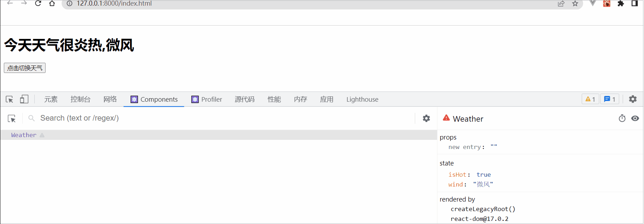
Task: Show the warnings count badge
Action: pyautogui.click(x=590, y=99)
